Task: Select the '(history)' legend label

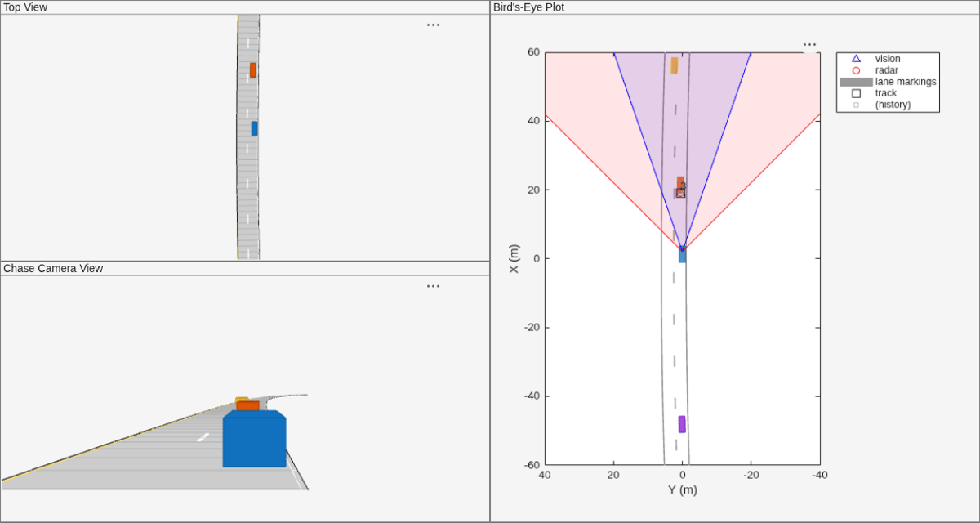Action: 893,105
